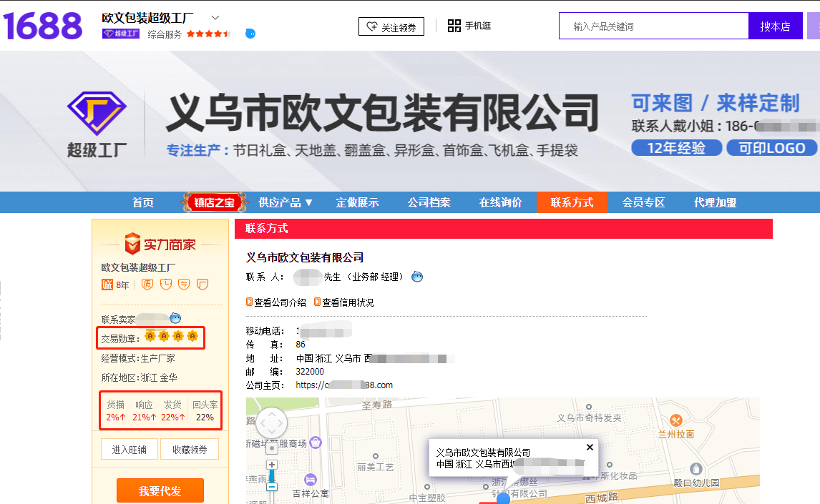This screenshot has width=820, height=504.
Task: Open the 定做展示 tab
Action: pyautogui.click(x=357, y=202)
